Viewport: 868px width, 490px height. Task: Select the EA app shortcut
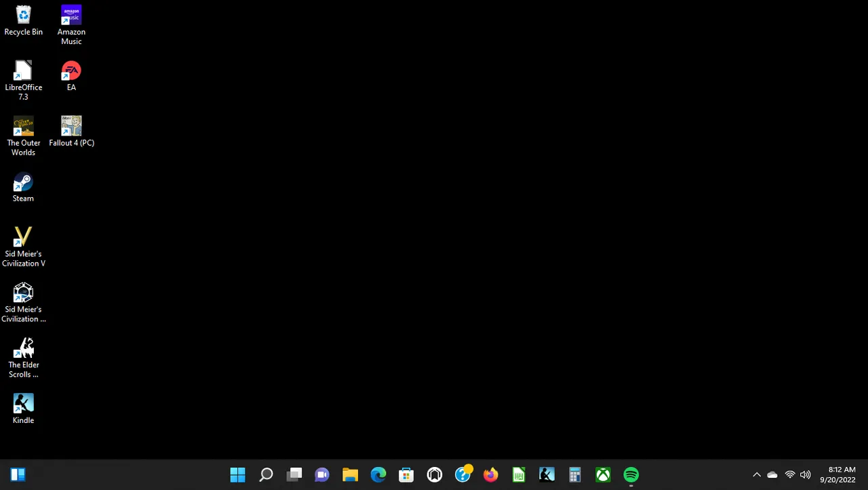[71, 77]
